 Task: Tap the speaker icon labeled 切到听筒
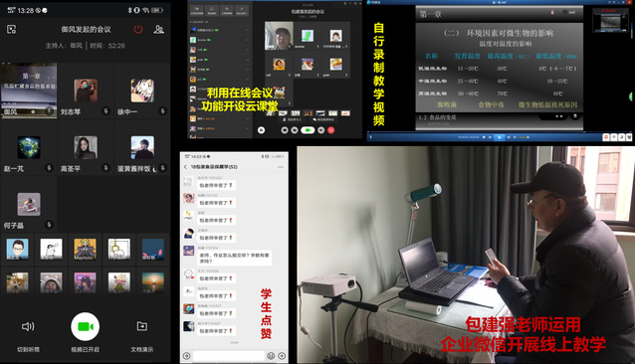(28, 326)
